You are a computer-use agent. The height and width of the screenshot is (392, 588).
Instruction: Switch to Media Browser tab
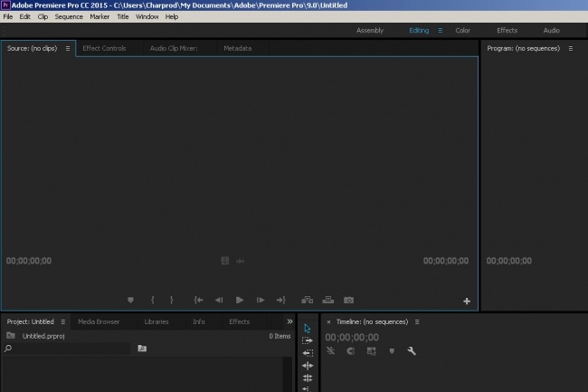click(99, 322)
